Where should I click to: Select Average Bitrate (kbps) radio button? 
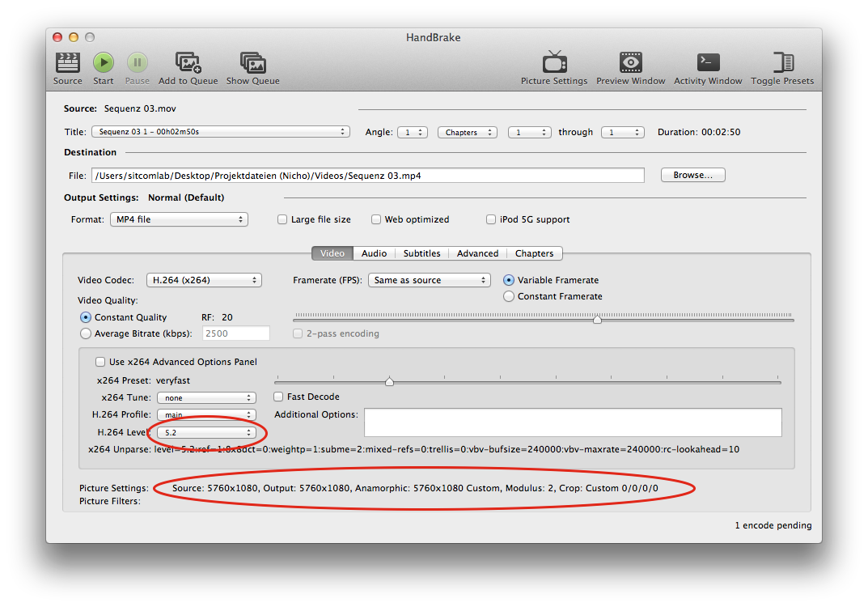click(x=85, y=333)
